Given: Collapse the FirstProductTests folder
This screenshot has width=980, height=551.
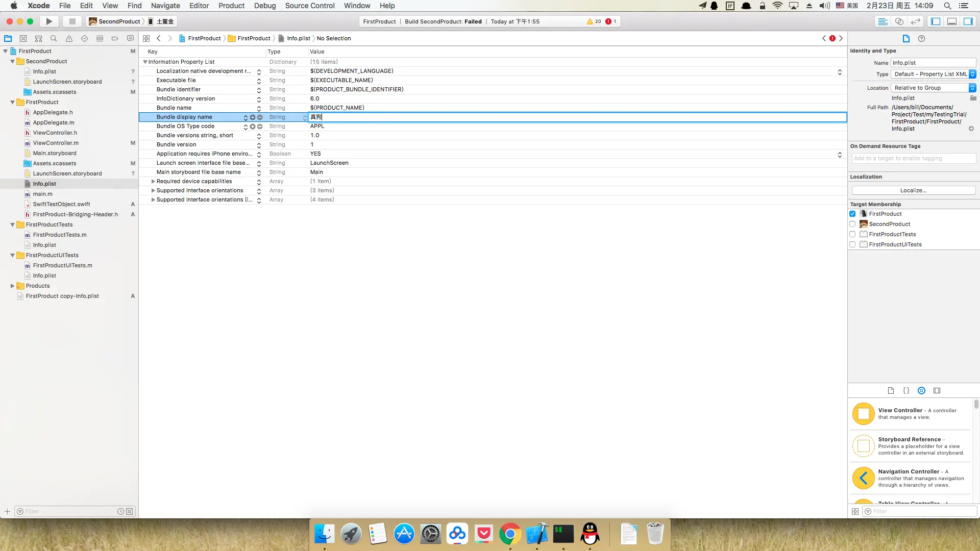Looking at the screenshot, I should pos(12,224).
